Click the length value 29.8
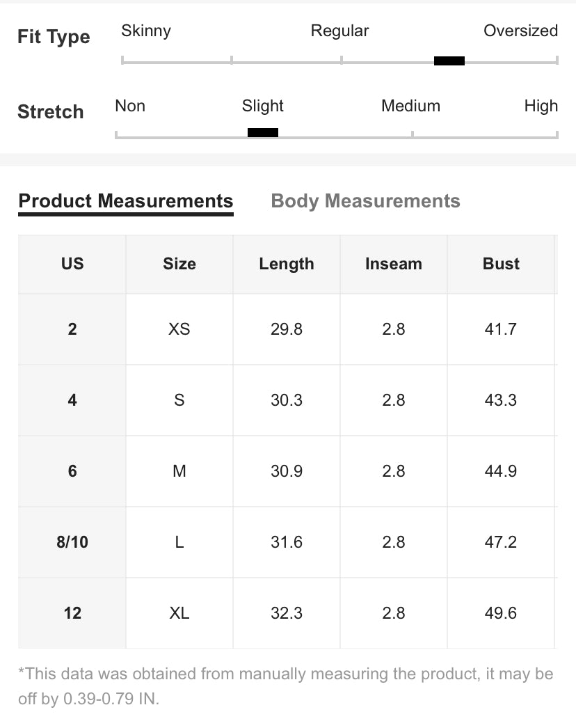Screen dimensions: 576x728 (287, 329)
